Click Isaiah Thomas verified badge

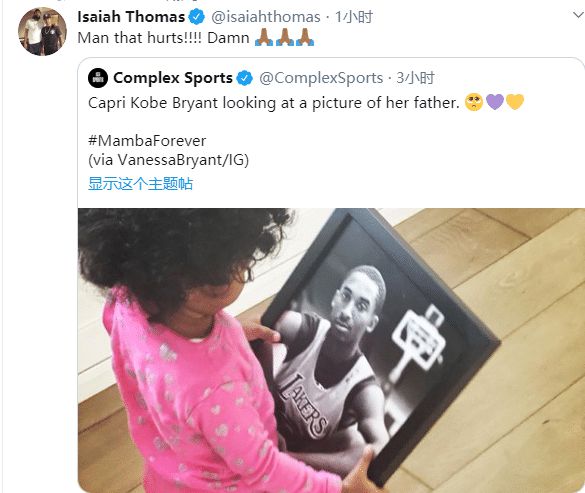tap(196, 17)
